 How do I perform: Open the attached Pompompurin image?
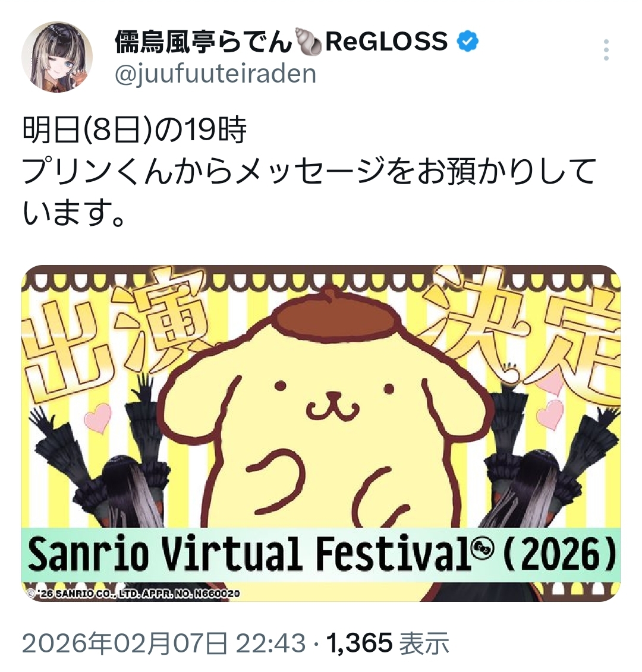[321, 433]
